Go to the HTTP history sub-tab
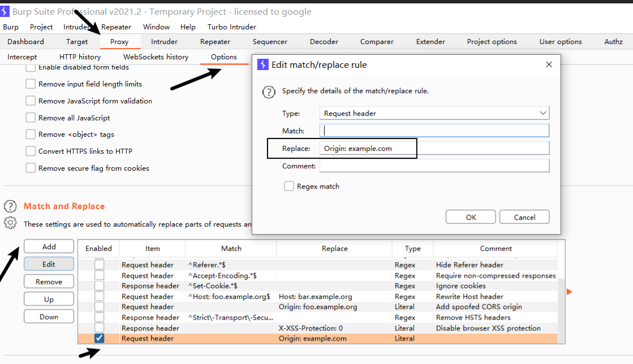The image size is (633, 364). [80, 57]
